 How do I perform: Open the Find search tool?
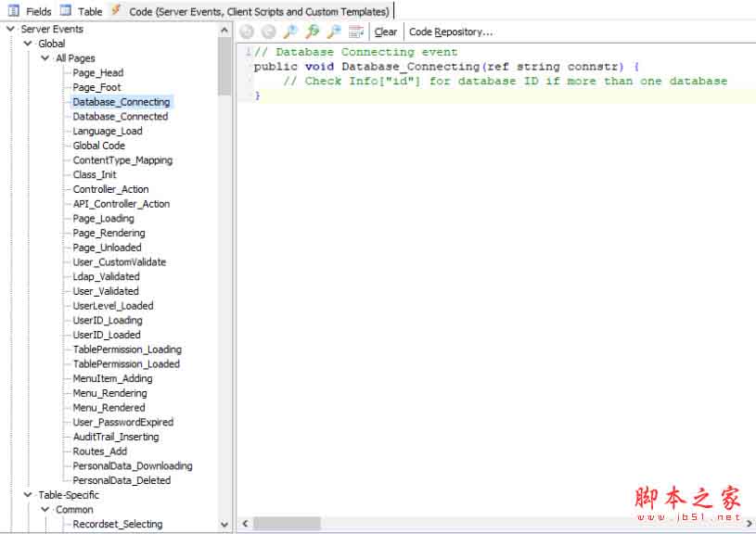tap(290, 31)
